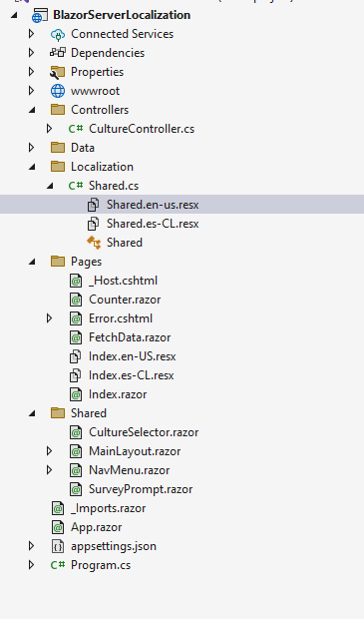364x619 pixels.
Task: Click the razor icon of FetchData.razor
Action: click(x=76, y=337)
